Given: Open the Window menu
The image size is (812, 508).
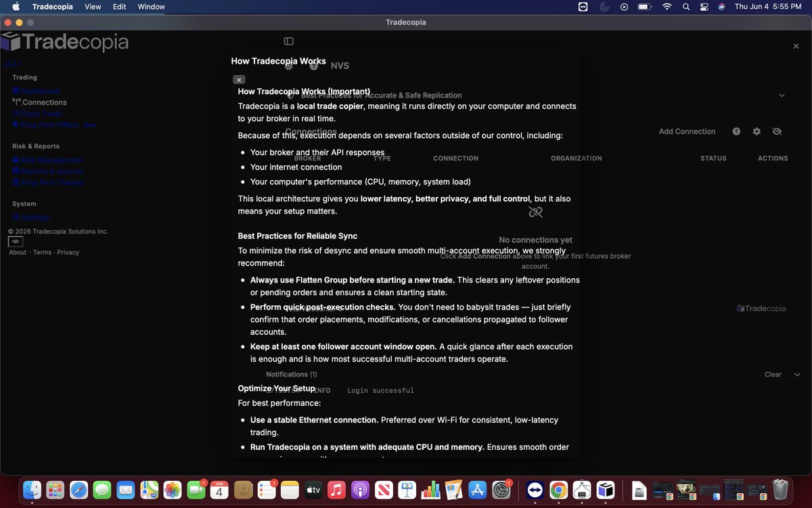Looking at the screenshot, I should coord(152,7).
